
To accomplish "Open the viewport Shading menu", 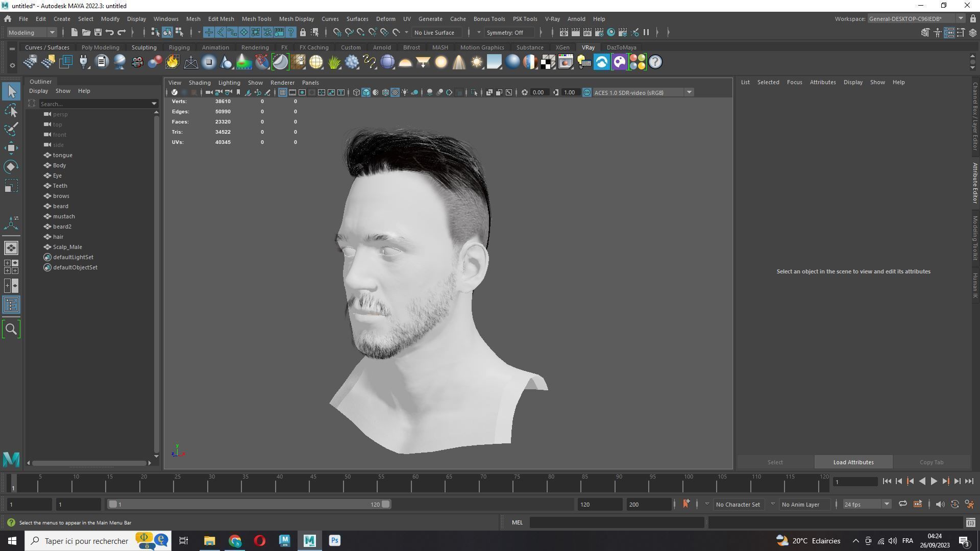I will tap(200, 83).
